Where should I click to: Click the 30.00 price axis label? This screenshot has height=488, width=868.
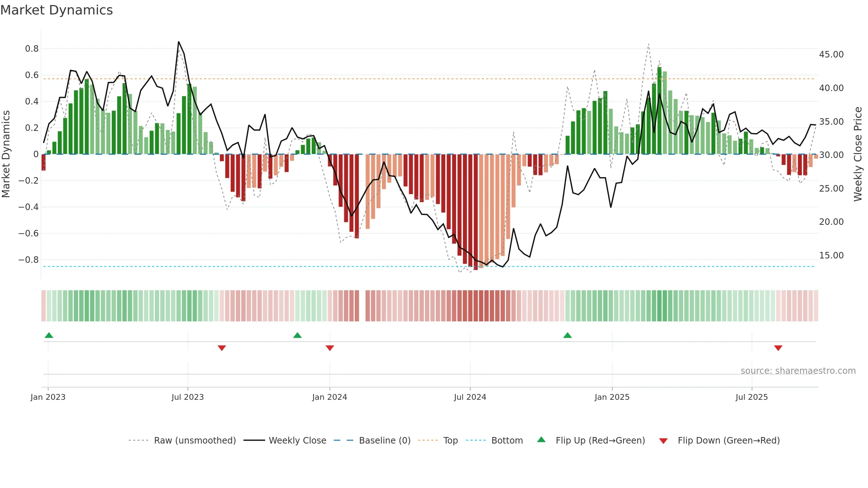click(831, 155)
